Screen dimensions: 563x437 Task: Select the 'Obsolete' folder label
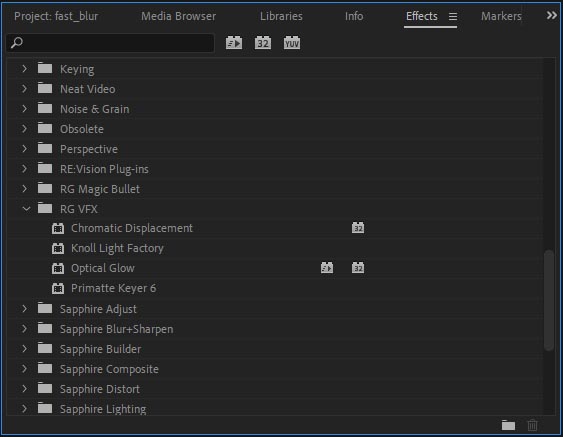[x=82, y=129]
